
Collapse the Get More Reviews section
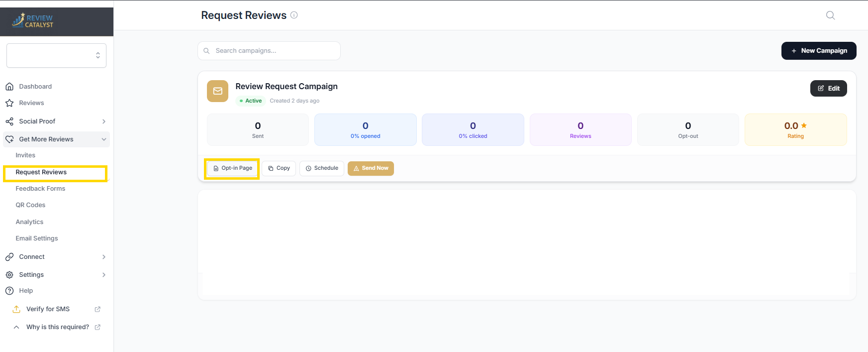pyautogui.click(x=103, y=139)
